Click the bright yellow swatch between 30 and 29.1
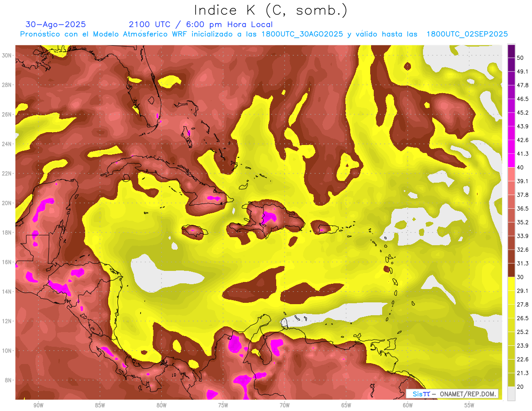 pyautogui.click(x=511, y=284)
